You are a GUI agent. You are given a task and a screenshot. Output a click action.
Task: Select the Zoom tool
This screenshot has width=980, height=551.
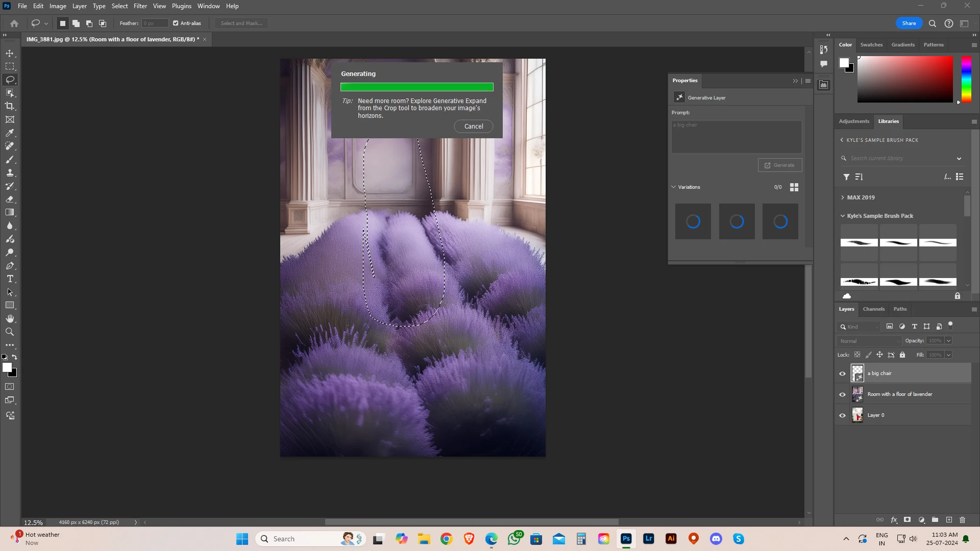(x=10, y=332)
